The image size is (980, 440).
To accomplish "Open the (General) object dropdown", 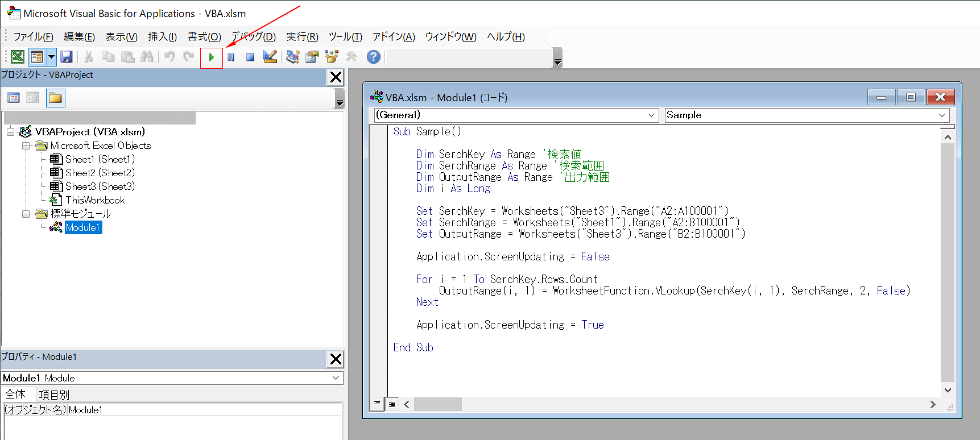I will coord(651,115).
